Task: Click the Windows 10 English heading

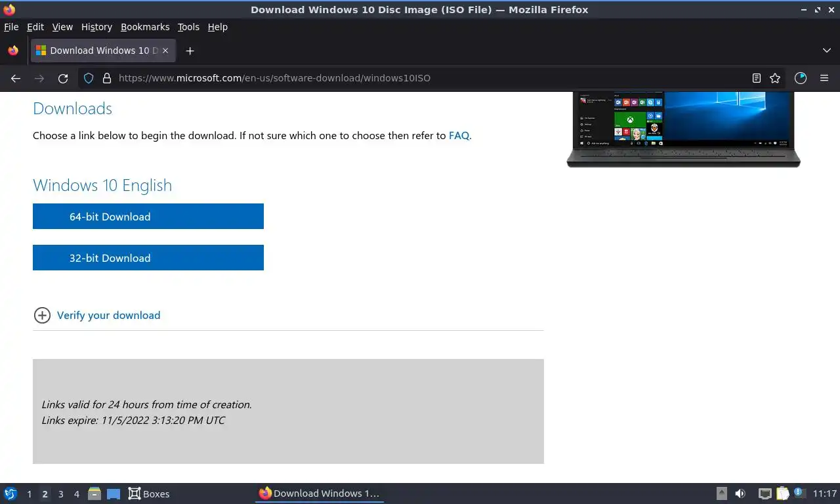Action: click(102, 185)
